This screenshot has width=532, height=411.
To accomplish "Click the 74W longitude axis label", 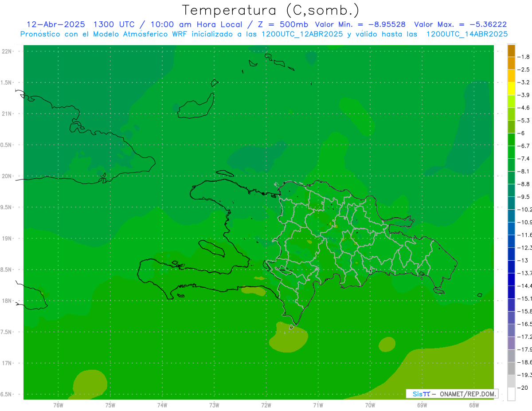I will click(162, 405).
